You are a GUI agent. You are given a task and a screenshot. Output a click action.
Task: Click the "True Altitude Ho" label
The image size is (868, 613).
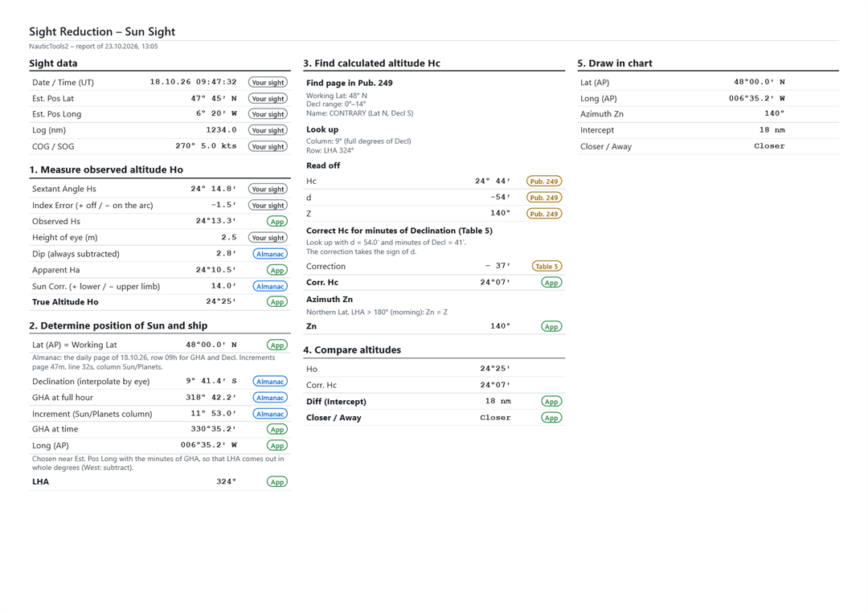pos(65,302)
